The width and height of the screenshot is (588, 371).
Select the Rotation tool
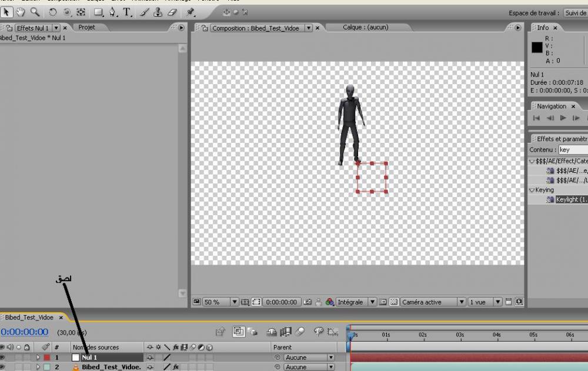[x=53, y=12]
